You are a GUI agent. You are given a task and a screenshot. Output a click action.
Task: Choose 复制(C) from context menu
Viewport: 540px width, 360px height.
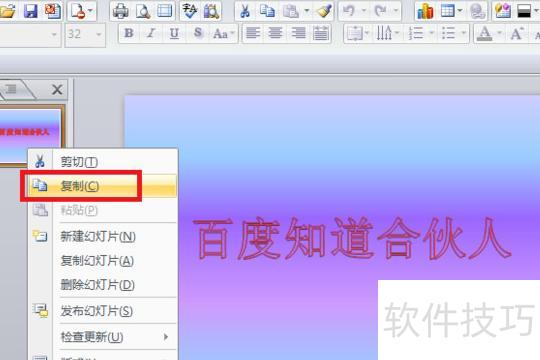pyautogui.click(x=103, y=186)
